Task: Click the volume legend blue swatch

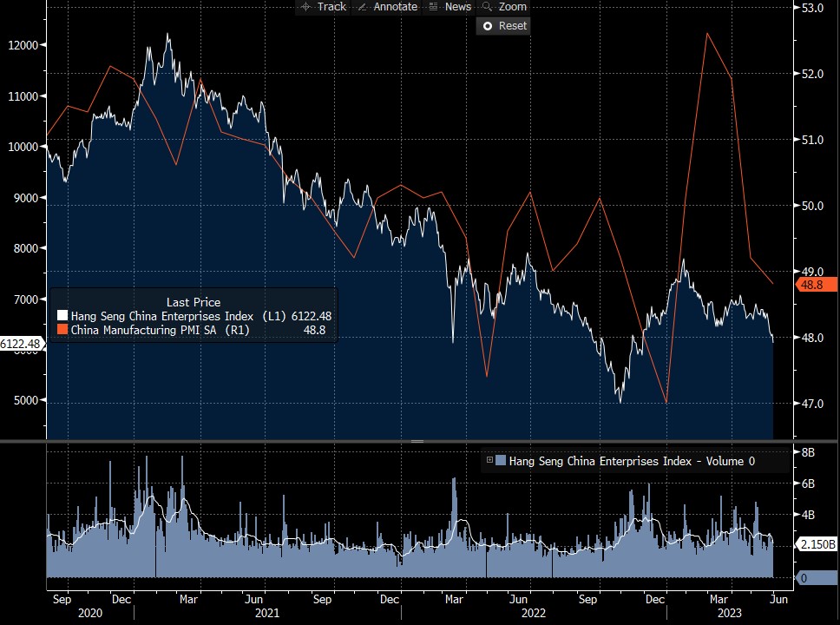Action: click(501, 460)
